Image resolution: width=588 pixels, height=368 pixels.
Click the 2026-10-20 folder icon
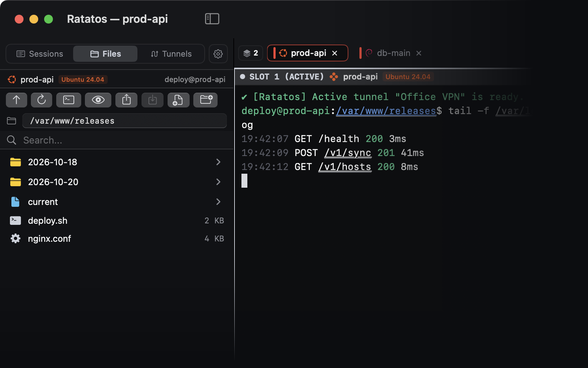pyautogui.click(x=15, y=182)
